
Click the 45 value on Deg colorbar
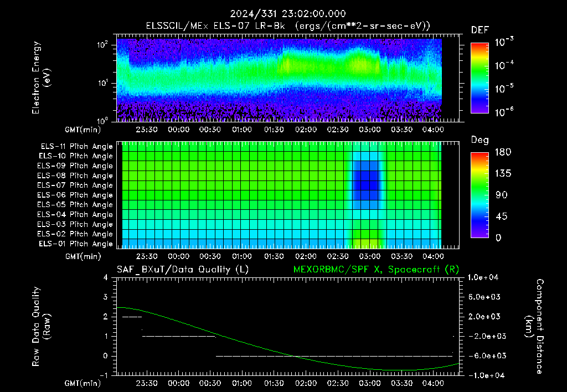(502, 216)
